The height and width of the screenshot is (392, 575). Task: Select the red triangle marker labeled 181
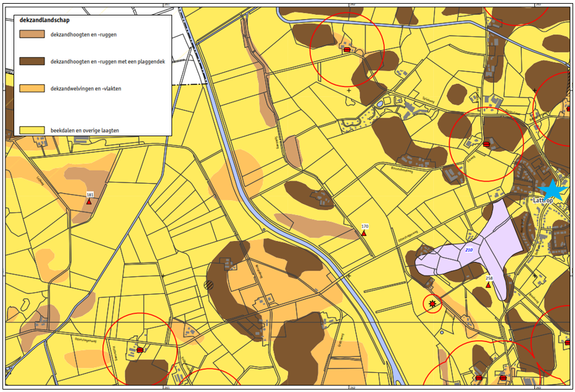[x=89, y=202]
